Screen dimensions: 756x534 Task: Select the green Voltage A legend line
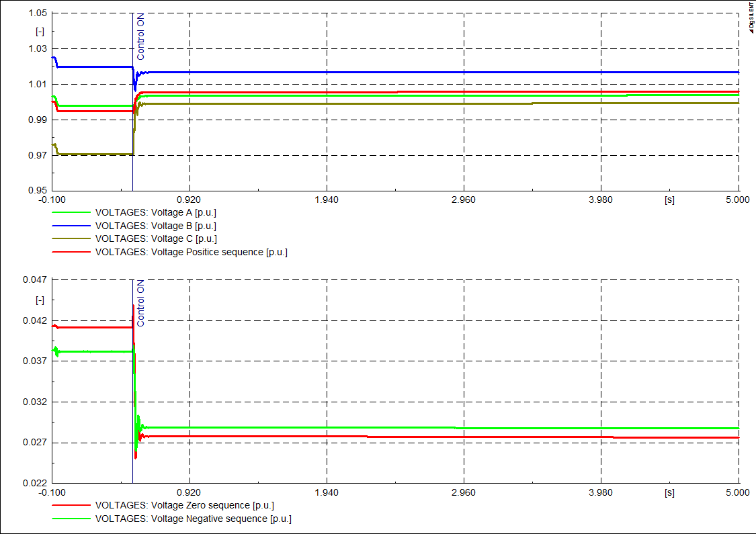point(71,212)
